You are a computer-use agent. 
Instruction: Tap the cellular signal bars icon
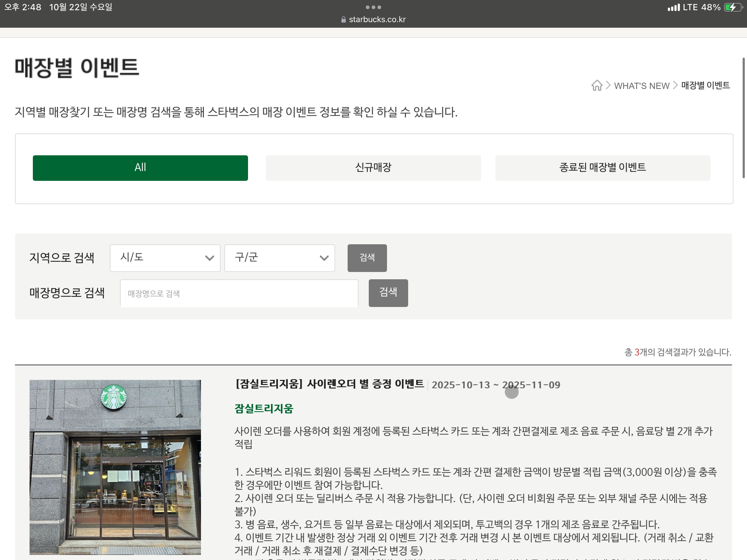click(x=673, y=7)
